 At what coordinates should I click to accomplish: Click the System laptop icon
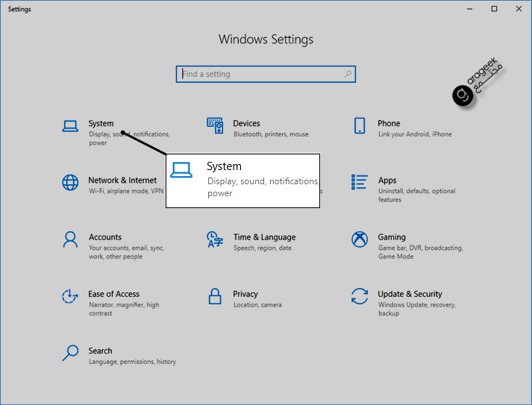70,126
